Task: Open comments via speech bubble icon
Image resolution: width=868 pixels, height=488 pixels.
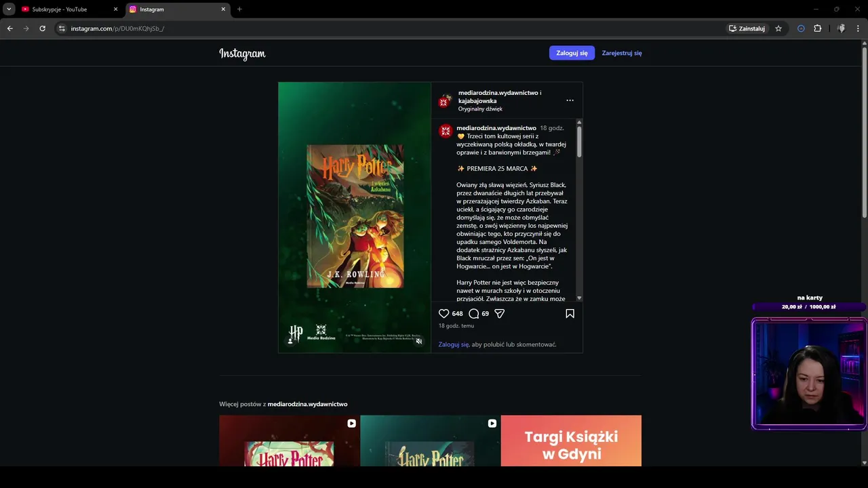Action: tap(474, 314)
